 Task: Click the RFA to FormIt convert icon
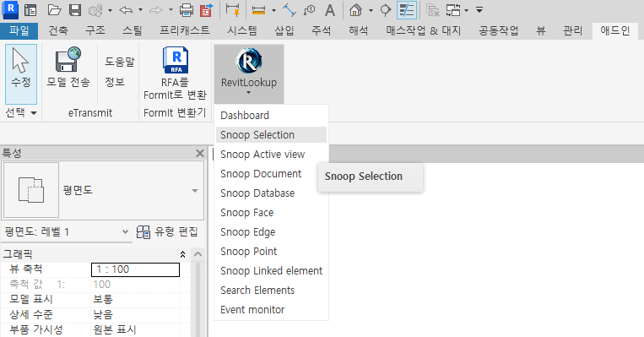[x=176, y=60]
